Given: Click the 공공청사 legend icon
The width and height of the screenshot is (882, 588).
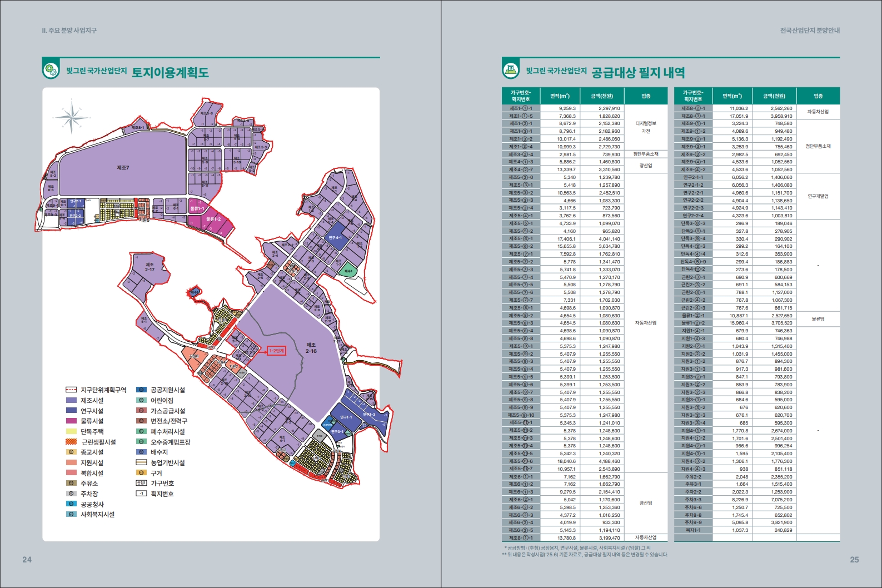Looking at the screenshot, I should coord(71,504).
